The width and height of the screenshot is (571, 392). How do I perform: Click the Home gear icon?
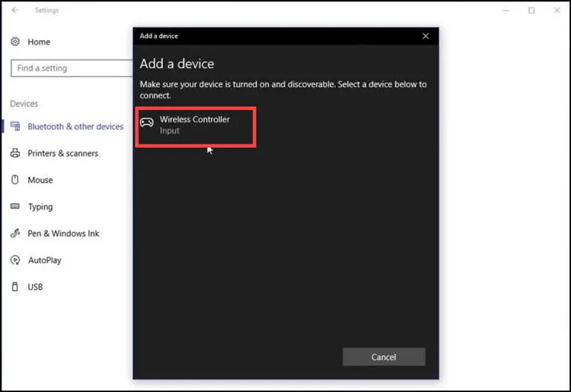click(16, 42)
